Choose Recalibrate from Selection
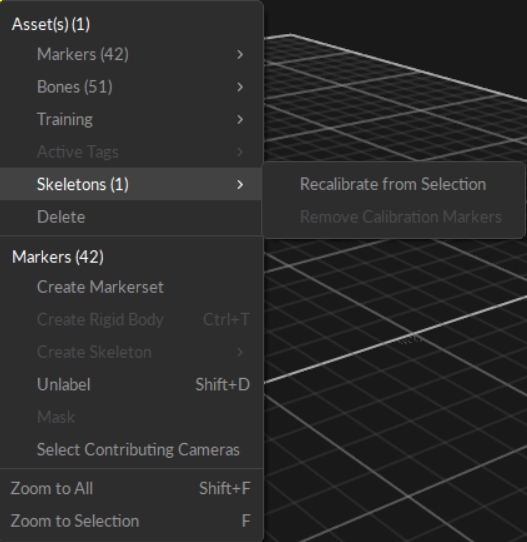The image size is (527, 542). pos(393,184)
